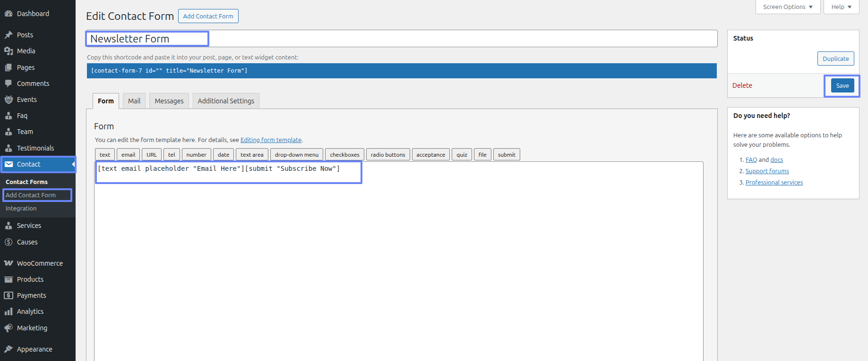Viewport: 868px width, 361px height.
Task: Click the Marketing megaphone icon
Action: (x=9, y=328)
